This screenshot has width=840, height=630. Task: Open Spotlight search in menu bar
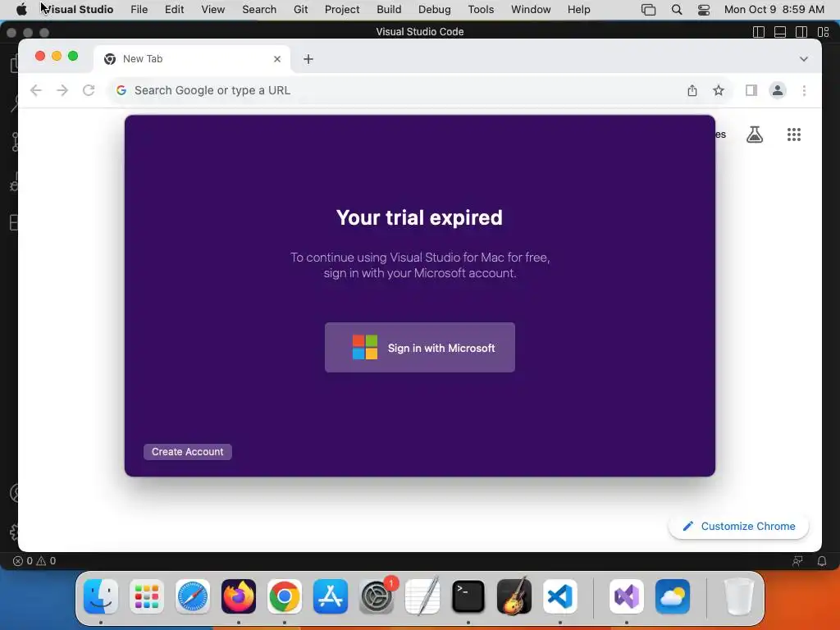(677, 10)
